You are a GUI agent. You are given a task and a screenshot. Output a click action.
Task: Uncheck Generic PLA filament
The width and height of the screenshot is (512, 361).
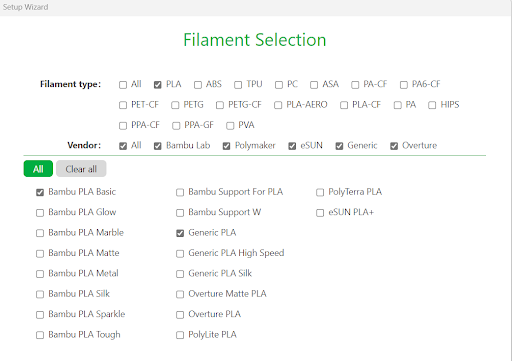click(180, 233)
